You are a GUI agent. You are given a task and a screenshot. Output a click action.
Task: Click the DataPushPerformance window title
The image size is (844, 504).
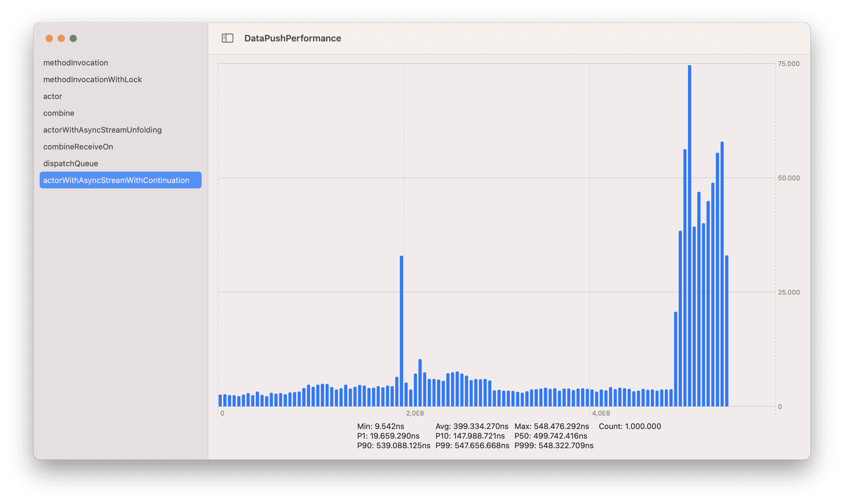[293, 38]
